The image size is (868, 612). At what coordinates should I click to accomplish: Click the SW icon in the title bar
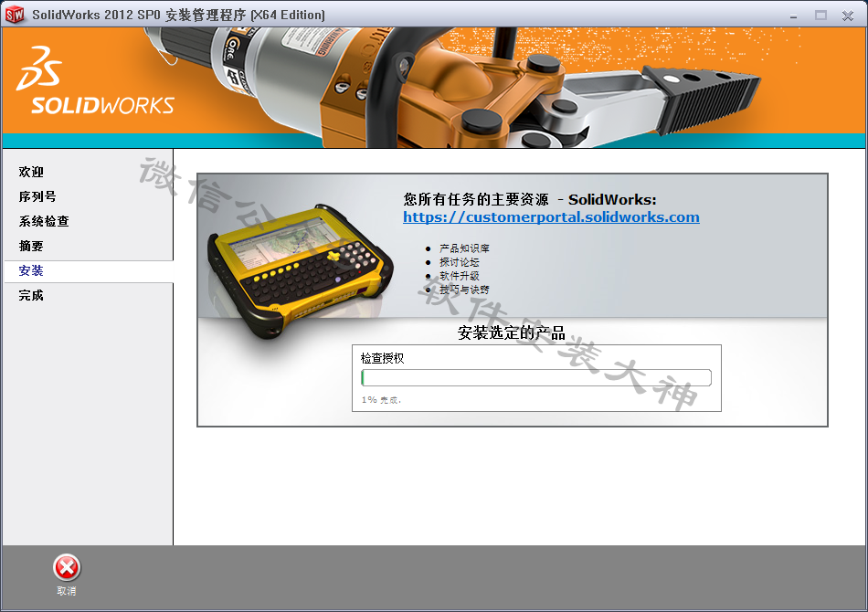(15, 15)
